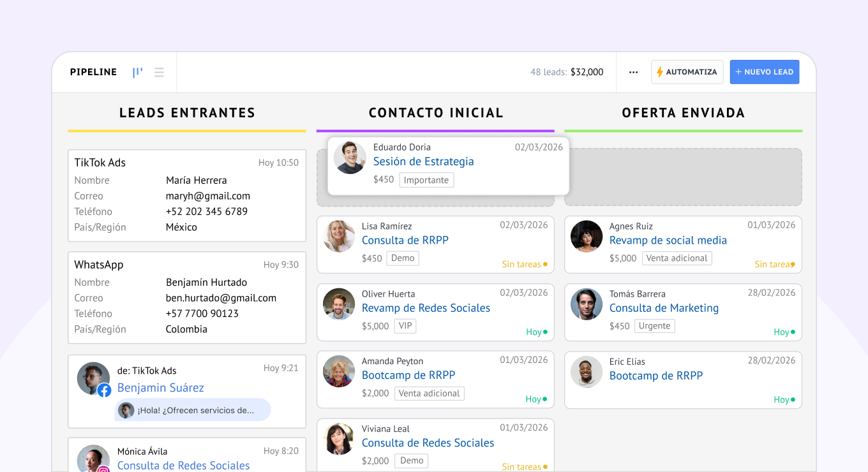Click the Nuevo Lead button
Viewport: 868px width, 472px height.
click(764, 72)
